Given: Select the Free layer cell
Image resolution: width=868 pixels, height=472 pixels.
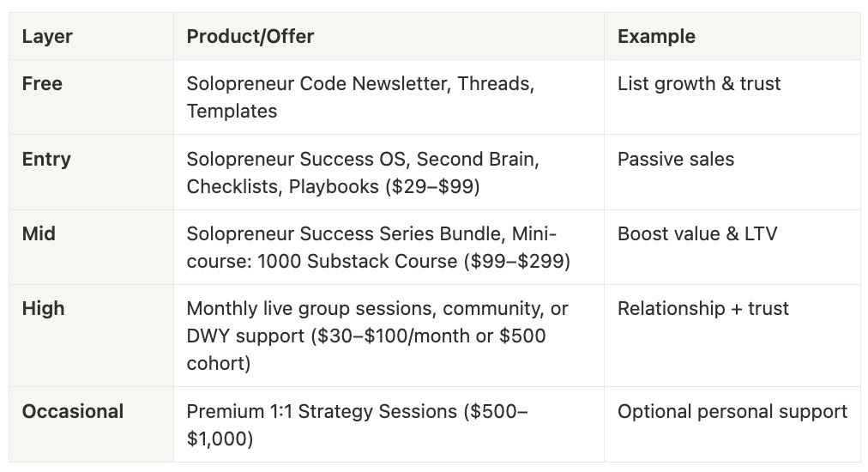Looking at the screenshot, I should [91, 97].
